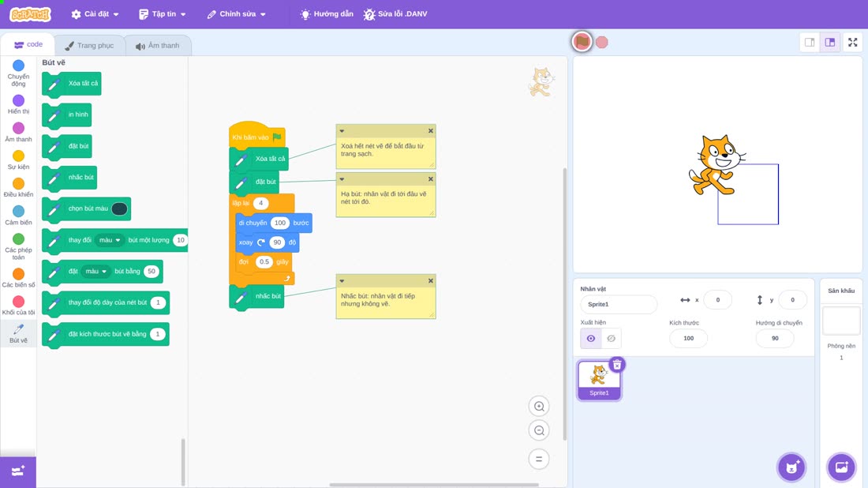868x488 pixels.
Task: Zoom out of the code workspace
Action: pyautogui.click(x=539, y=430)
